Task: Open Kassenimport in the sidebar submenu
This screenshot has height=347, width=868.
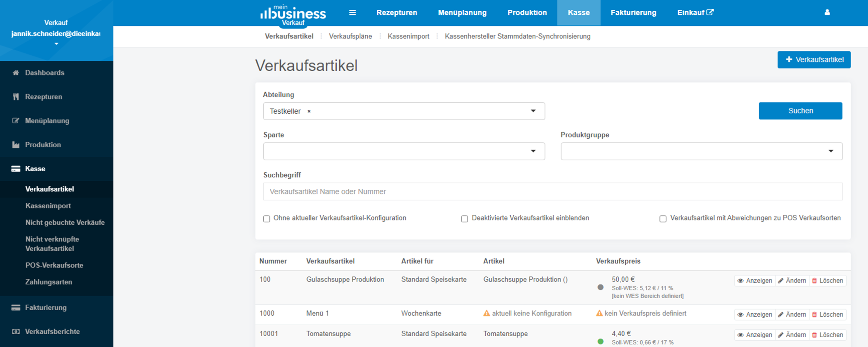Action: click(48, 206)
